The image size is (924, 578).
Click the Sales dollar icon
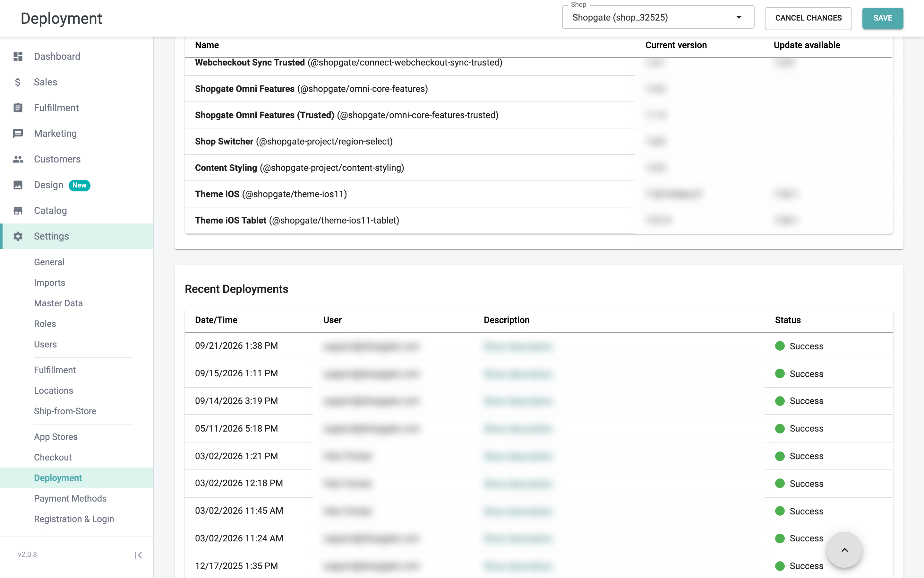click(x=18, y=82)
